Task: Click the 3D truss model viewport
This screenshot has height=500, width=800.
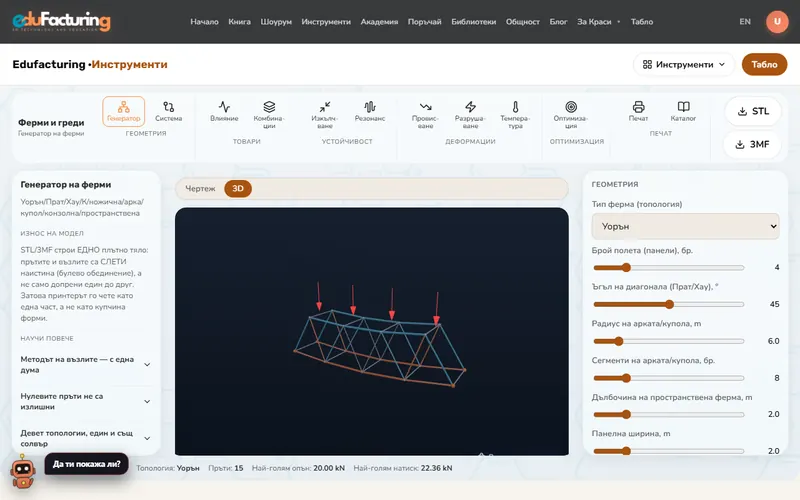Action: click(x=371, y=331)
